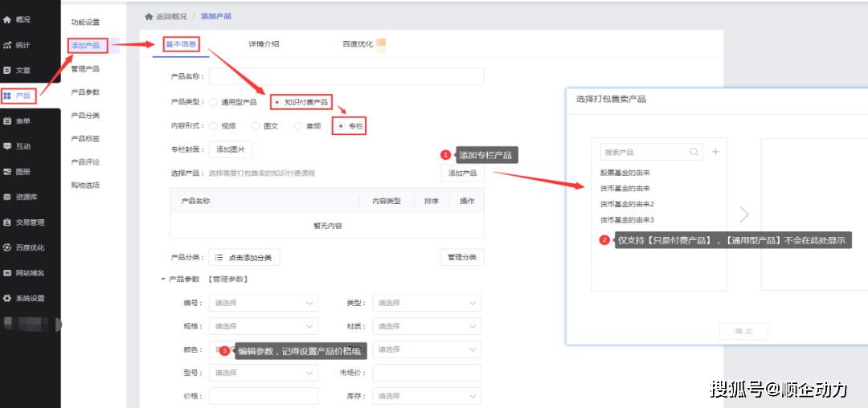The height and width of the screenshot is (408, 868).
Task: Click 添加产品 button beside 选择产品
Action: coord(462,173)
